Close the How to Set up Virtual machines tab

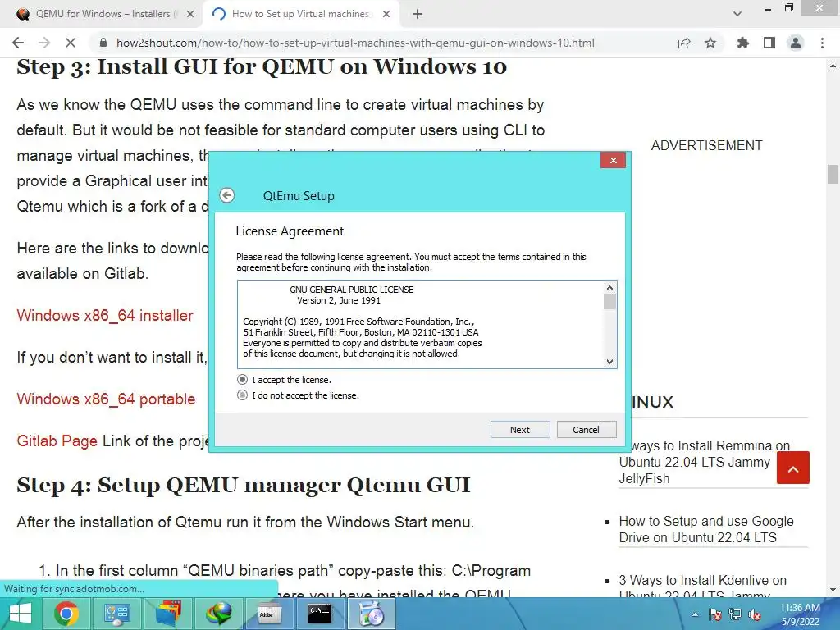[386, 15]
